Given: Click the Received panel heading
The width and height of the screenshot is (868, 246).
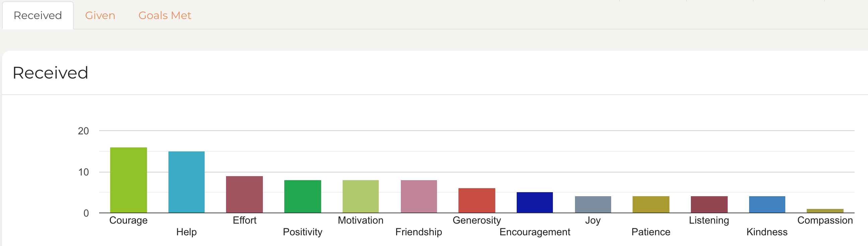Looking at the screenshot, I should click(51, 73).
